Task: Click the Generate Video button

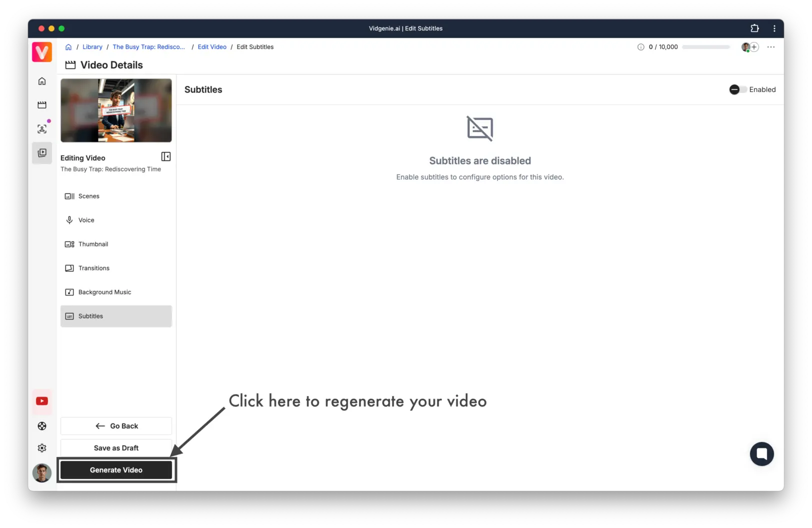Action: tap(116, 470)
